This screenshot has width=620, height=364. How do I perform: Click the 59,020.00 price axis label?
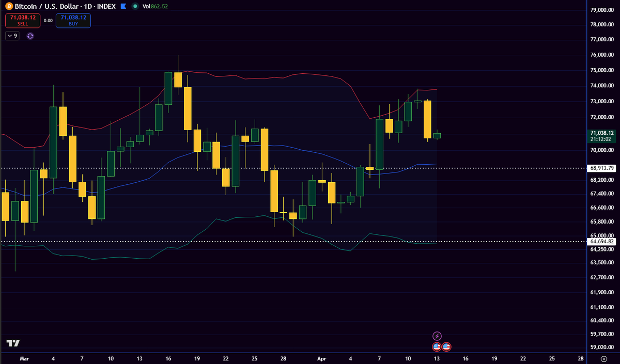point(602,347)
